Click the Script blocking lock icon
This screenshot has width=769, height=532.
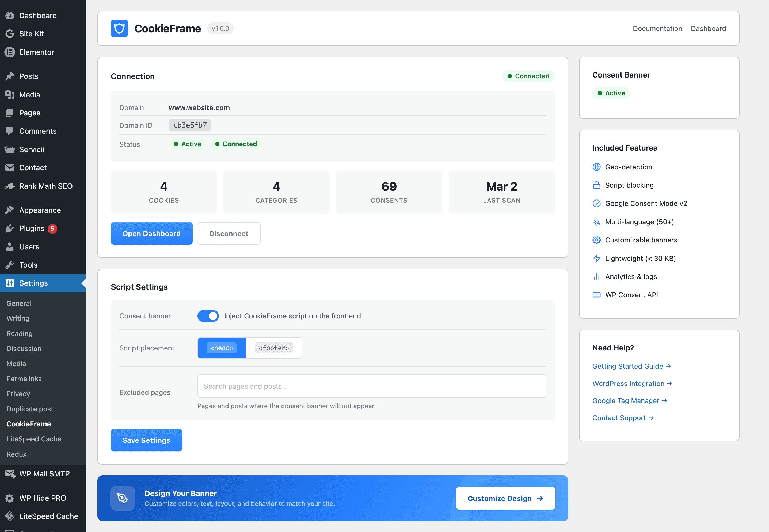pyautogui.click(x=596, y=185)
